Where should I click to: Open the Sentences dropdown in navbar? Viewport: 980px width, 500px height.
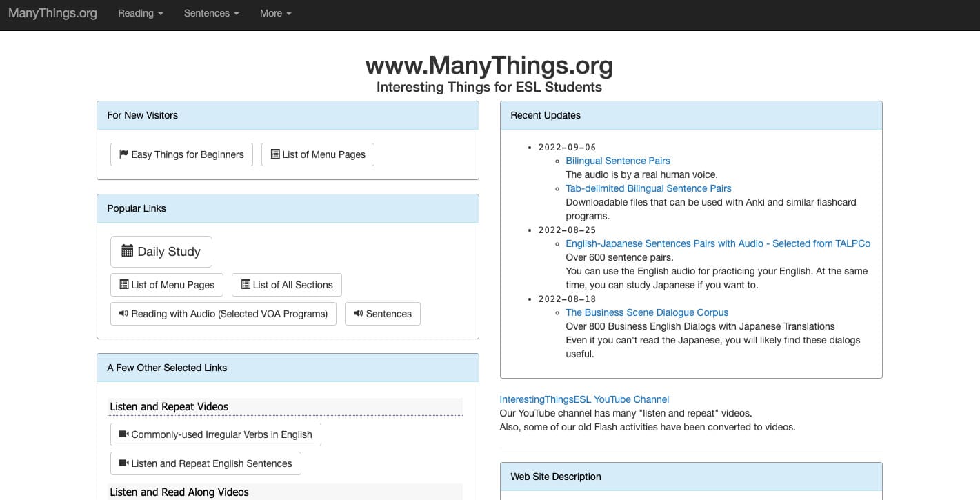click(x=212, y=13)
